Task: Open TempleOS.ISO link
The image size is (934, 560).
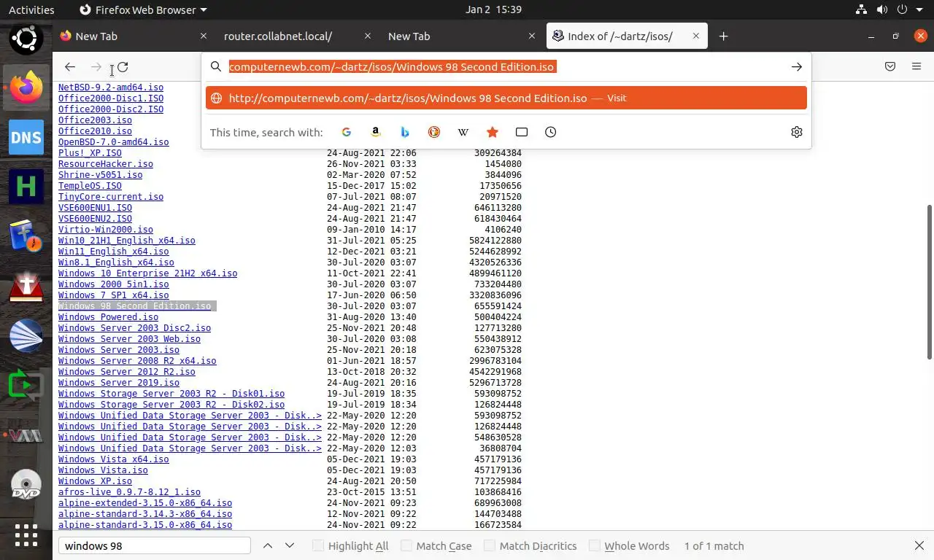Action: pos(90,186)
